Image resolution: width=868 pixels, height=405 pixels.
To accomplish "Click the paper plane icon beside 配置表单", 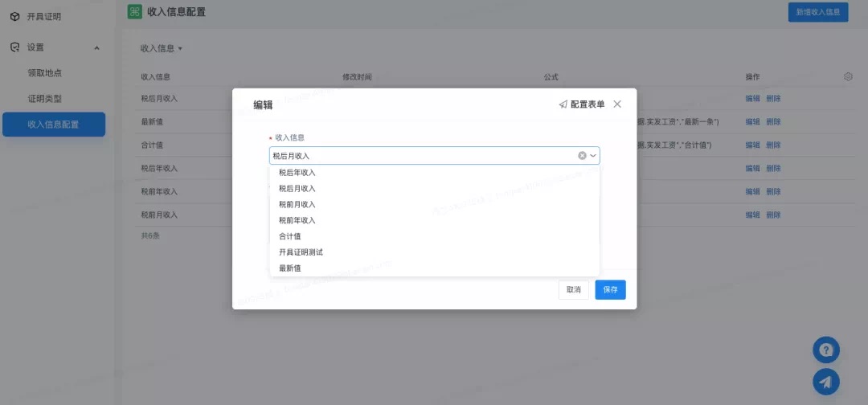I will (563, 104).
